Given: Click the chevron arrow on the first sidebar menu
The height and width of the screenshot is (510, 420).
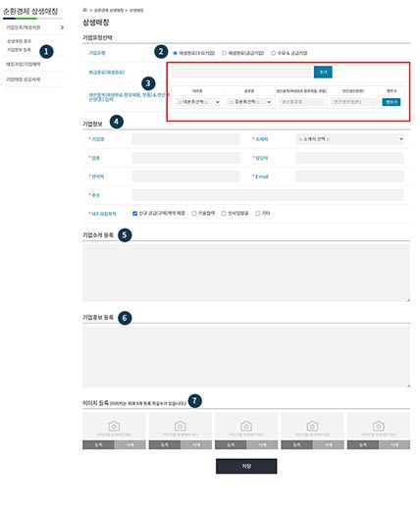Looking at the screenshot, I should pos(62,27).
